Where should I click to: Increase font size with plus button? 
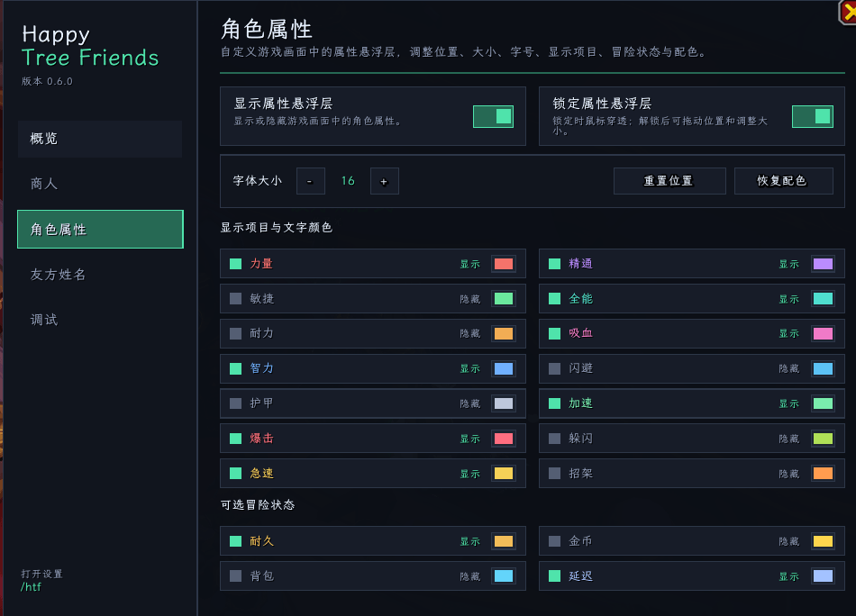(x=385, y=181)
